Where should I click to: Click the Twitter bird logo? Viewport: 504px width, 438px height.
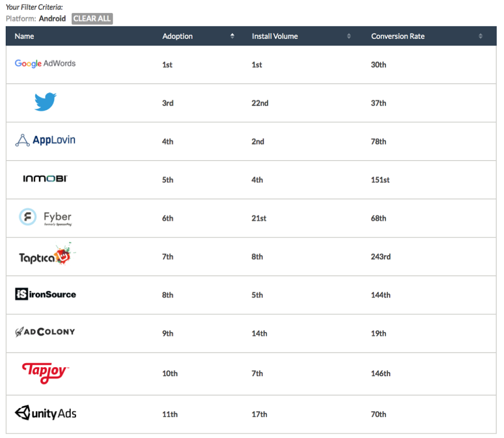[45, 102]
